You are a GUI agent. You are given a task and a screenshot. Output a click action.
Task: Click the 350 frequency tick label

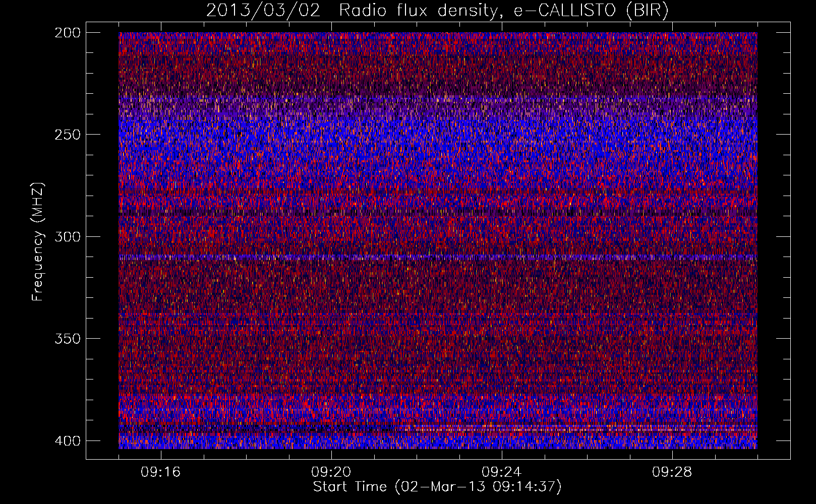tap(68, 339)
